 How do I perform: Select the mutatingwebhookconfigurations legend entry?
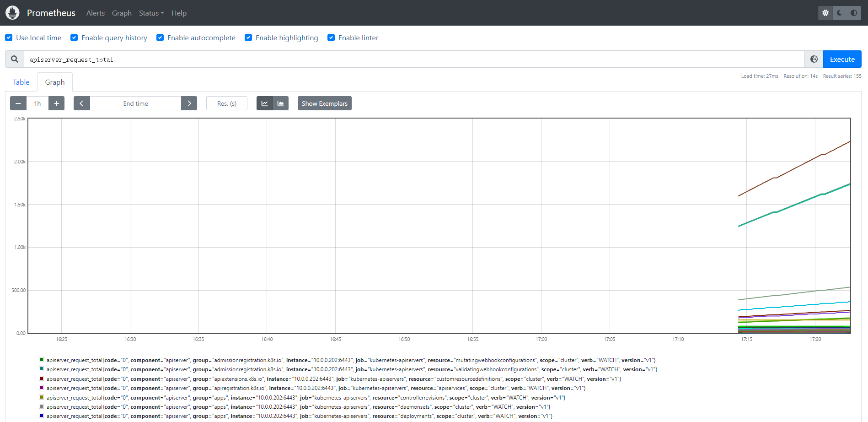[x=351, y=360]
